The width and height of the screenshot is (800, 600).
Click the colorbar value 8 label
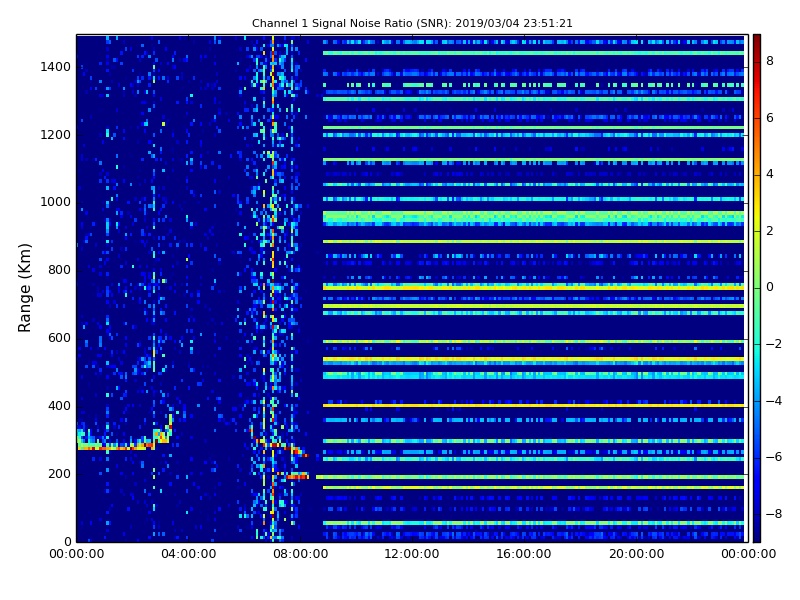point(770,61)
